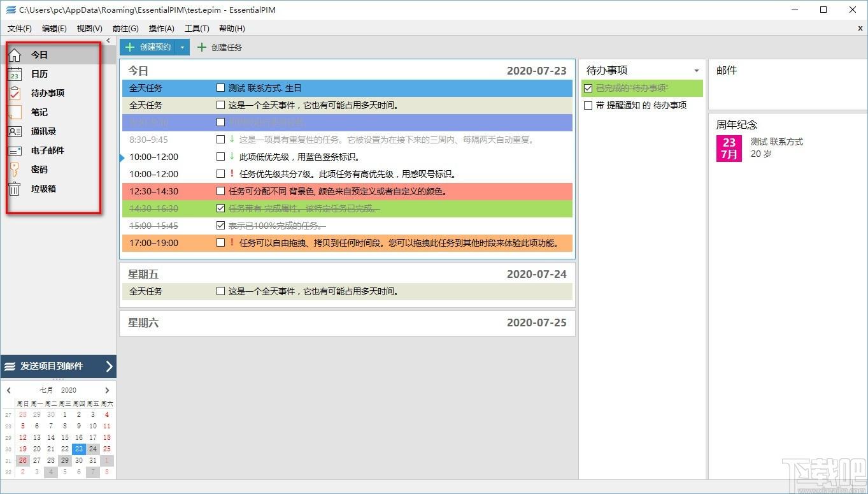Open the 编辑(E) menu
Viewport: 868px width, 494px height.
coord(54,29)
